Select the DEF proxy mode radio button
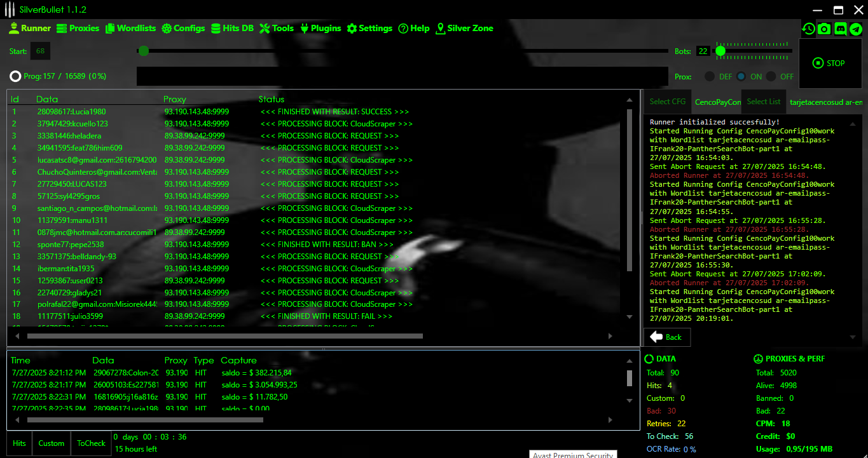The width and height of the screenshot is (868, 458). point(709,76)
